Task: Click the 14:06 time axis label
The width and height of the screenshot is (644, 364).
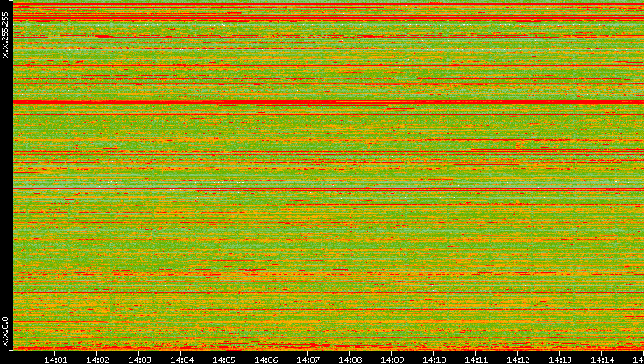Action: (x=265, y=360)
